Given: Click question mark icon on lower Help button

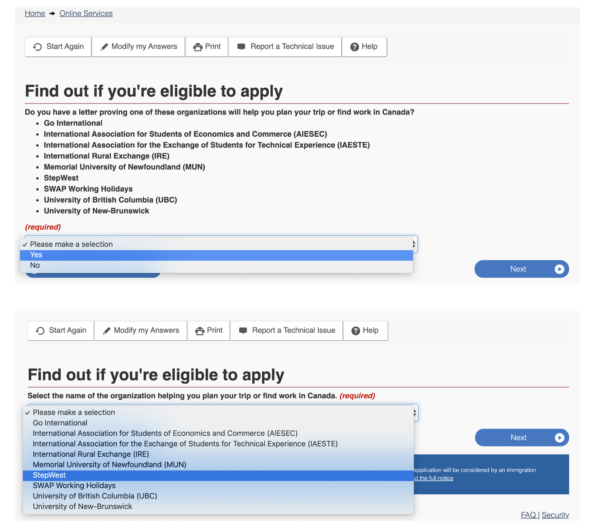Looking at the screenshot, I should 356,331.
